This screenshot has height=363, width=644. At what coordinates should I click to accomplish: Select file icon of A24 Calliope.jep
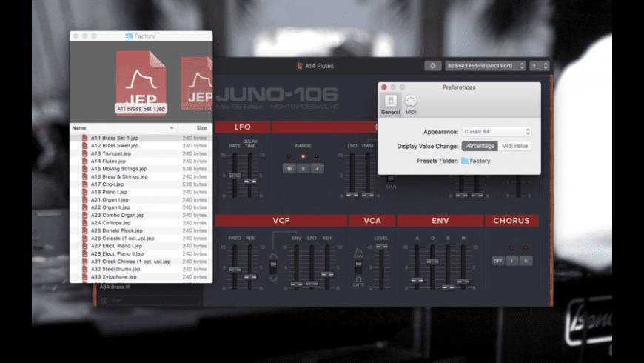pos(85,223)
